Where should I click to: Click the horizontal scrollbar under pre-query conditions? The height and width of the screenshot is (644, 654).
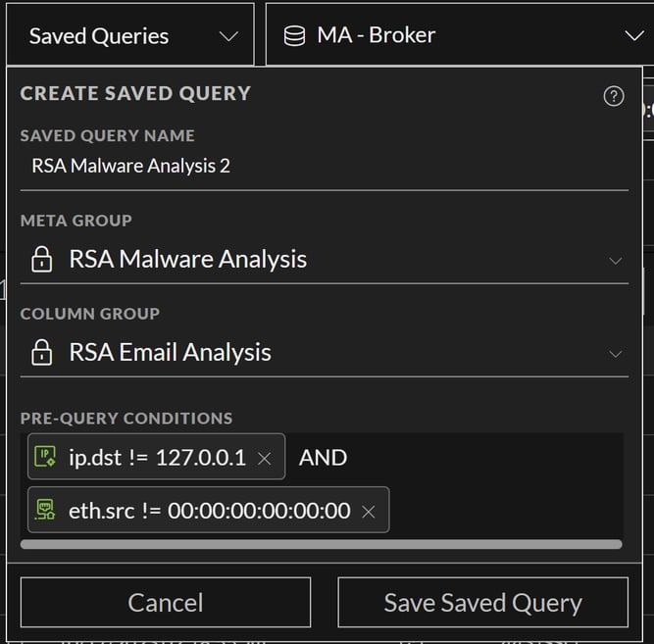click(322, 544)
